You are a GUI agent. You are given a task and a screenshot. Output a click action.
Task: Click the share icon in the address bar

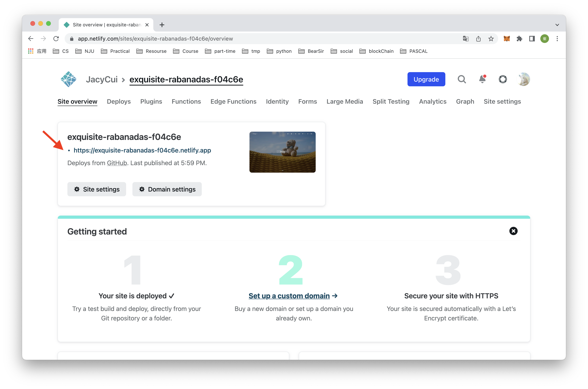pos(478,39)
